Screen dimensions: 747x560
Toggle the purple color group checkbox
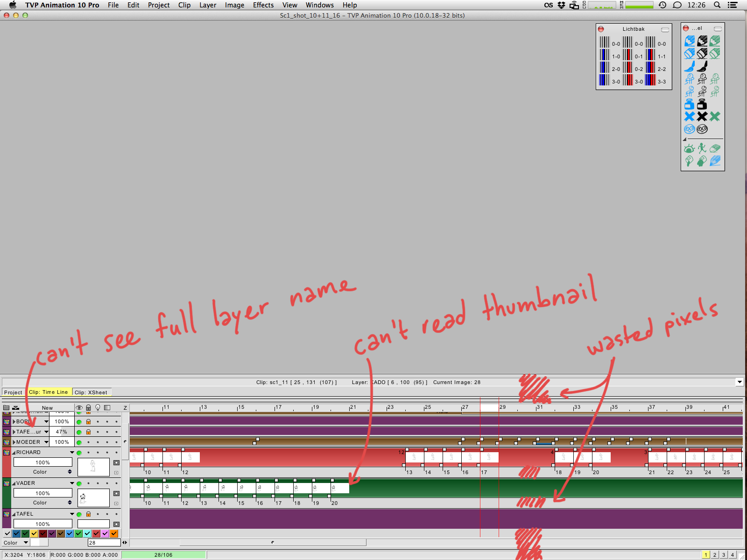tap(51, 533)
